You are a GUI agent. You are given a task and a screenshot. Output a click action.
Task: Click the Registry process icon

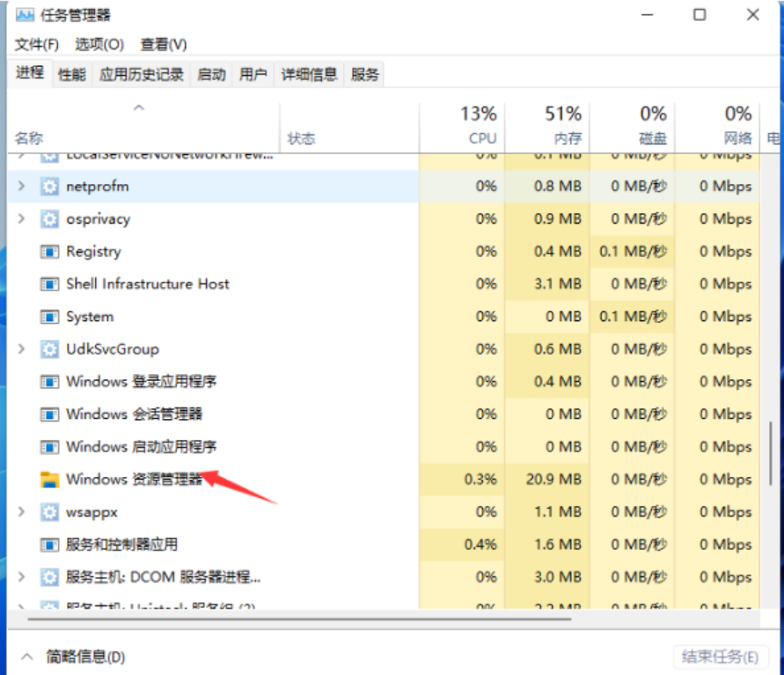49,252
